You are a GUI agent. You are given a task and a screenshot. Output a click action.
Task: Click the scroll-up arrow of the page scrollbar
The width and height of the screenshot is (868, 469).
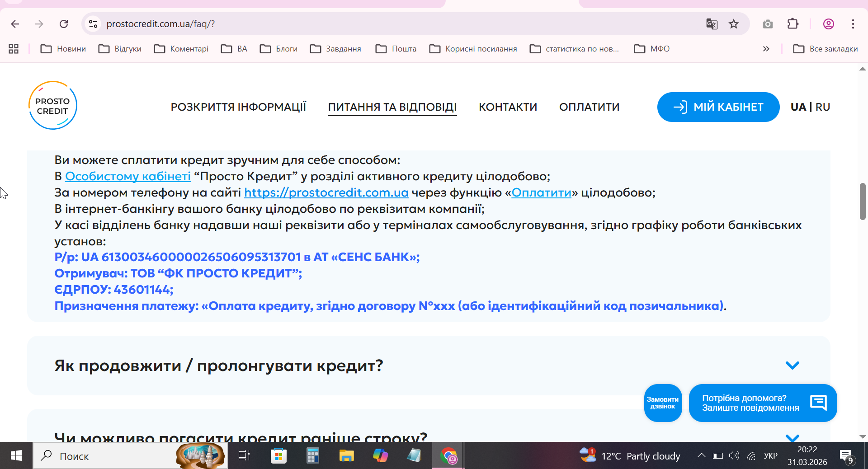point(863,69)
